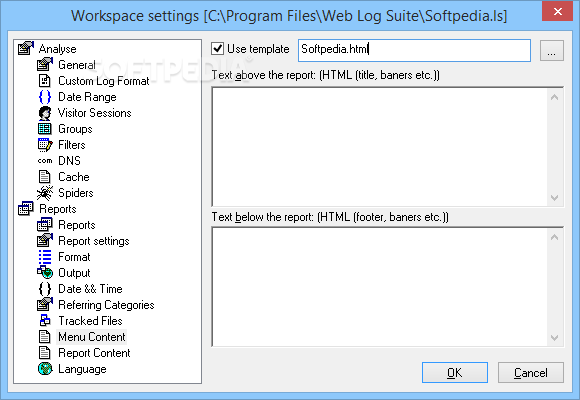Click the template file name field
580x400 pixels.
coord(414,50)
